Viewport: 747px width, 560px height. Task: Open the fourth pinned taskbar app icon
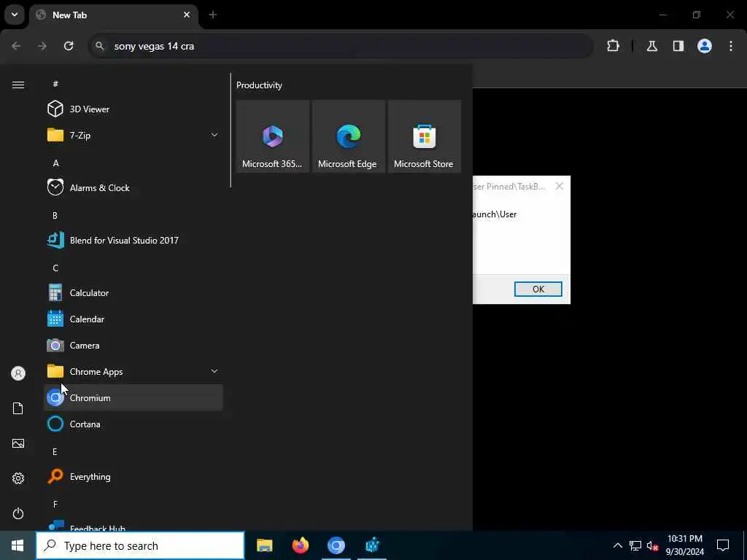[372, 545]
